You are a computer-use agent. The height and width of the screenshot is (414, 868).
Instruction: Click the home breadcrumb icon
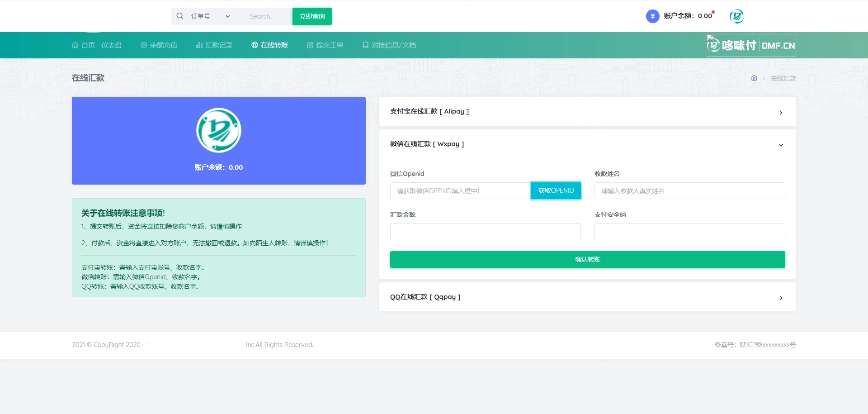[754, 78]
